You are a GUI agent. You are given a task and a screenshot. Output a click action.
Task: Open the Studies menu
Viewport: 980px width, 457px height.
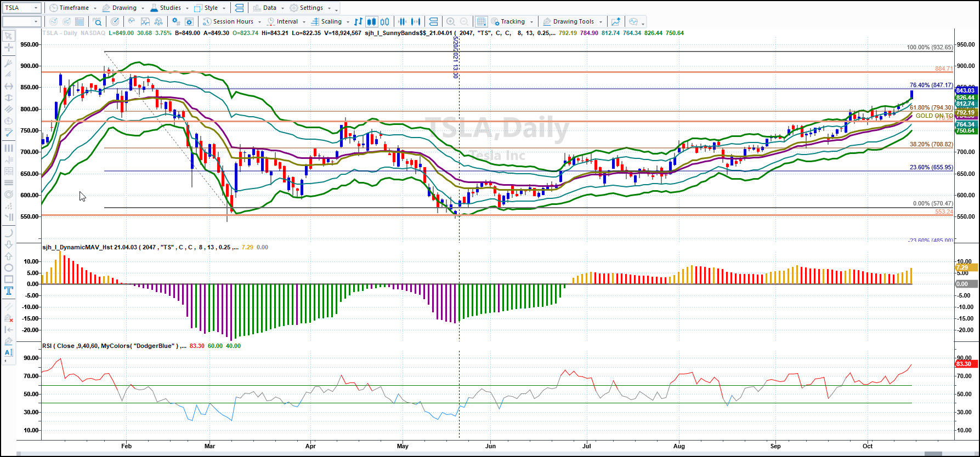click(x=169, y=8)
